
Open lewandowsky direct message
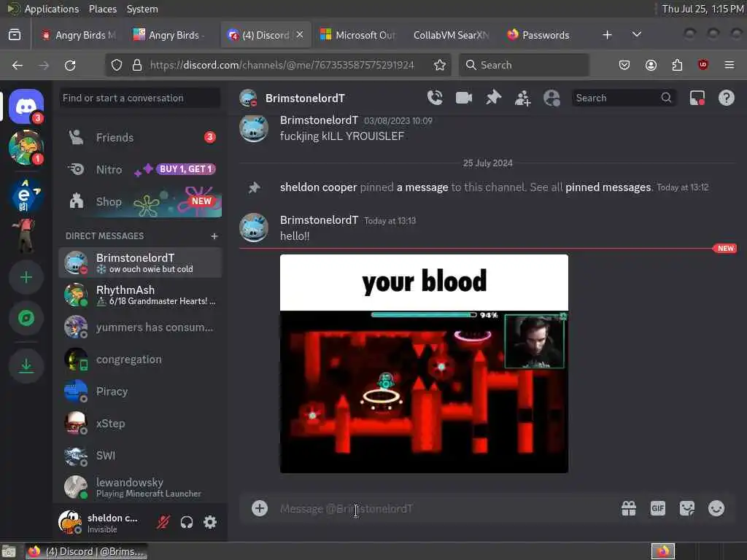click(x=140, y=487)
